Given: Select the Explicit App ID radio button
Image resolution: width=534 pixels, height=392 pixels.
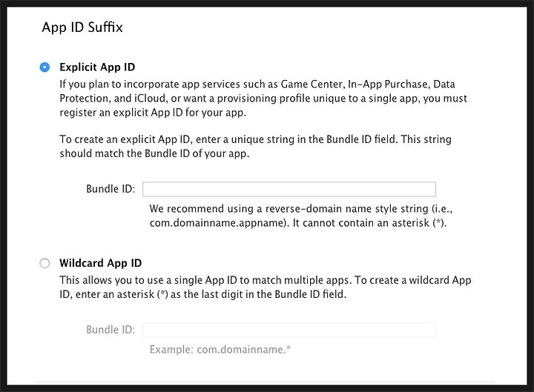Looking at the screenshot, I should pyautogui.click(x=44, y=67).
